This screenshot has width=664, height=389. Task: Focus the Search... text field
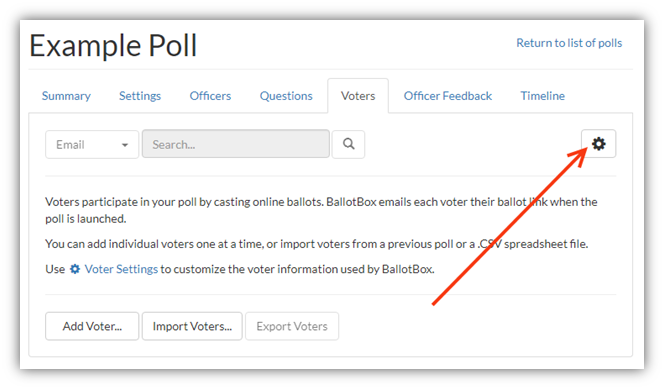(x=235, y=144)
